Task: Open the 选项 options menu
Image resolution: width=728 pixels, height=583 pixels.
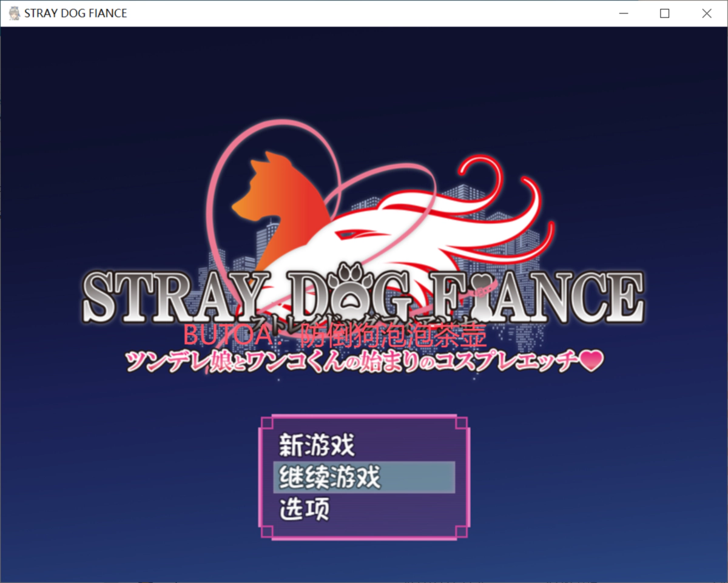Action: [x=364, y=508]
